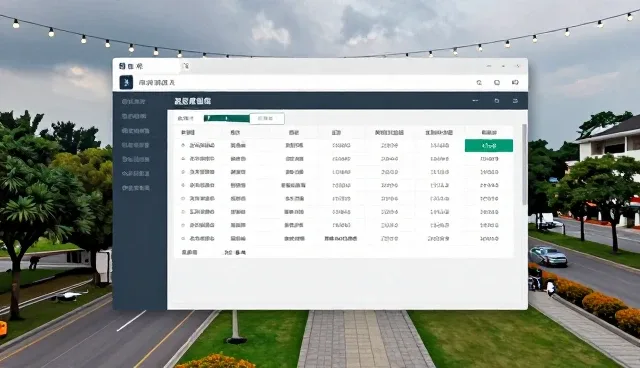Image resolution: width=640 pixels, height=368 pixels.
Task: Click the green highlighted button in the first table row
Action: tap(489, 146)
